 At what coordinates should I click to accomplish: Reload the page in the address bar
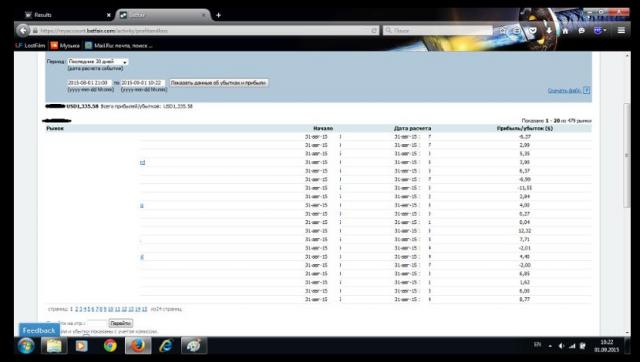(x=374, y=31)
